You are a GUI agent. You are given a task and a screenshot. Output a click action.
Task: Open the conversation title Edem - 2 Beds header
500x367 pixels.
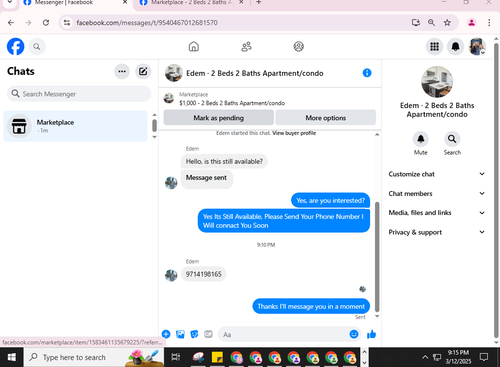tap(255, 73)
